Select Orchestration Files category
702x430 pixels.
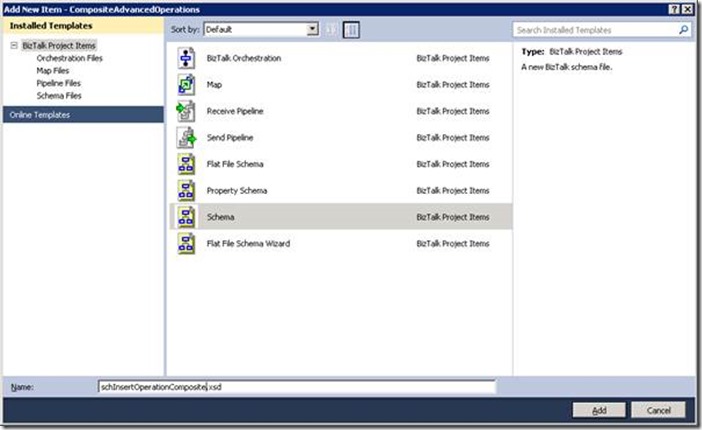point(69,58)
